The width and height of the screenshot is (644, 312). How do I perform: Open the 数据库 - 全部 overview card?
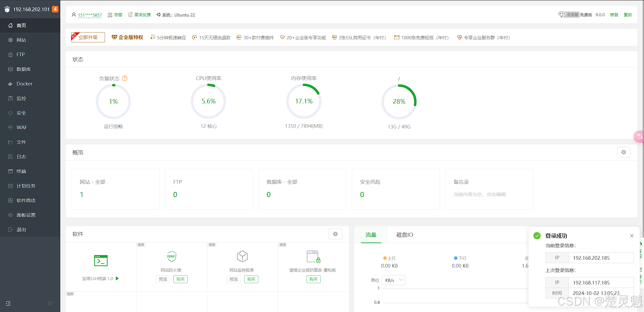302,189
